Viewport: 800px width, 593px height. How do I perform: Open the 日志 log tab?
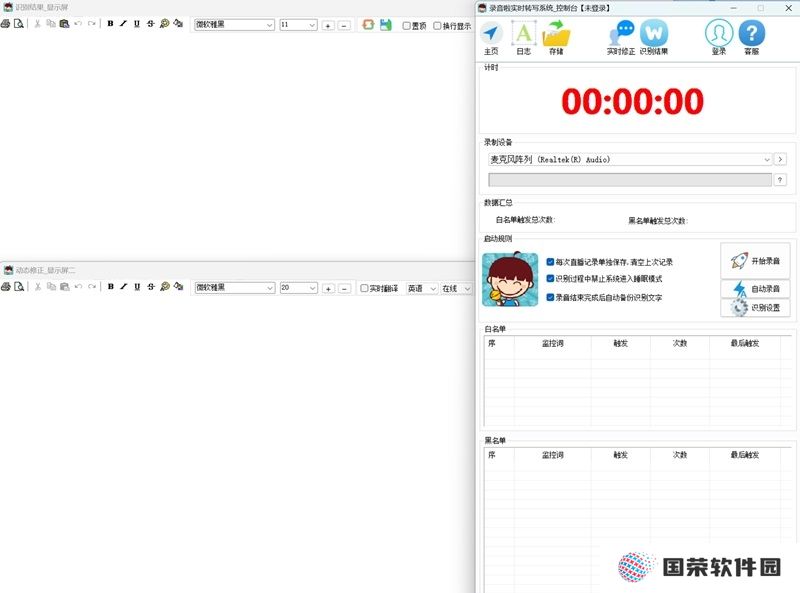coord(523,38)
